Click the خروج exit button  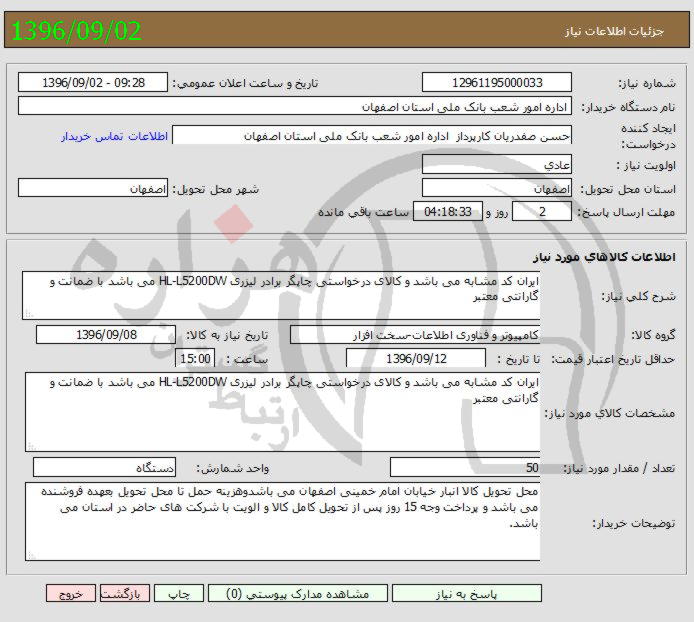pos(71,594)
